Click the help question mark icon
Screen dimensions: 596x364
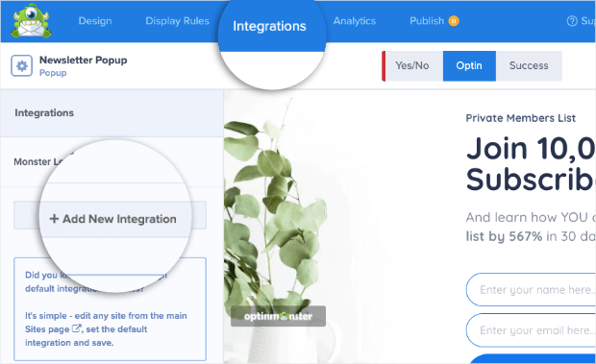pos(572,21)
